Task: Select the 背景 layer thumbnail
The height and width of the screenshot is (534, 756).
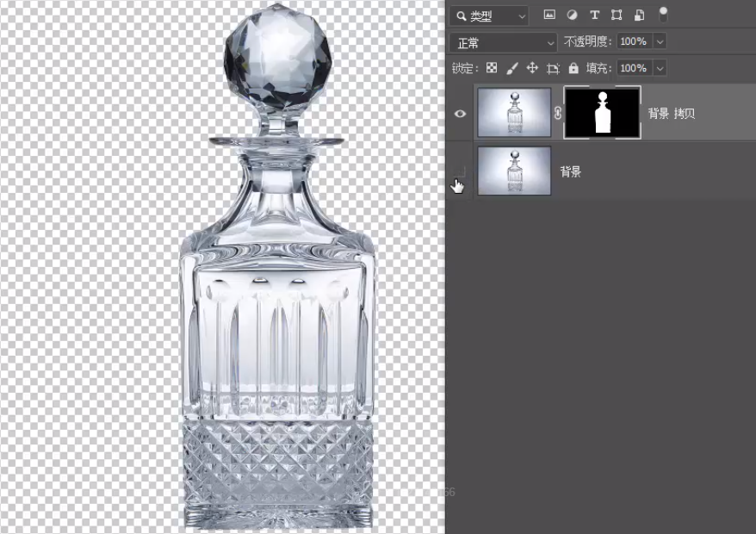Action: (x=514, y=171)
